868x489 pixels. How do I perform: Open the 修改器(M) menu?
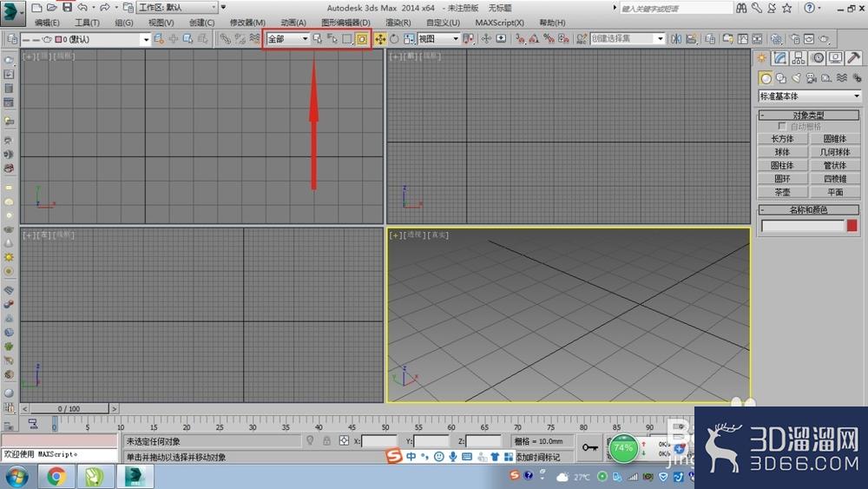247,23
